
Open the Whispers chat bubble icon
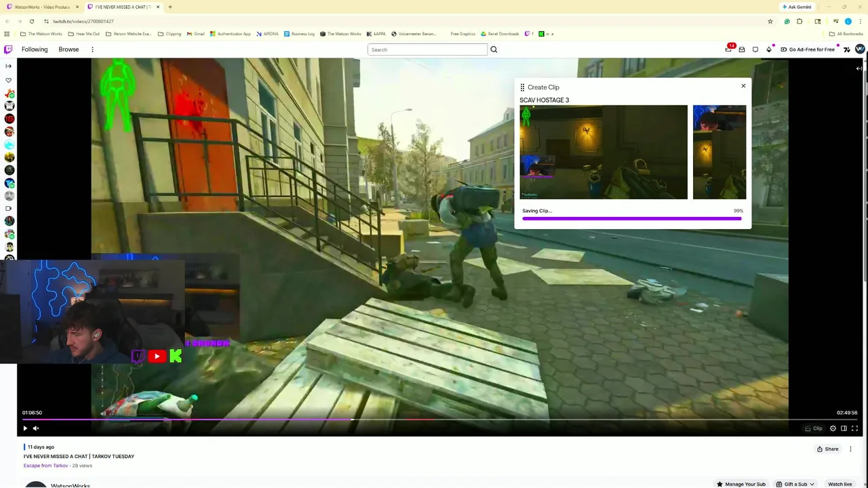point(755,49)
